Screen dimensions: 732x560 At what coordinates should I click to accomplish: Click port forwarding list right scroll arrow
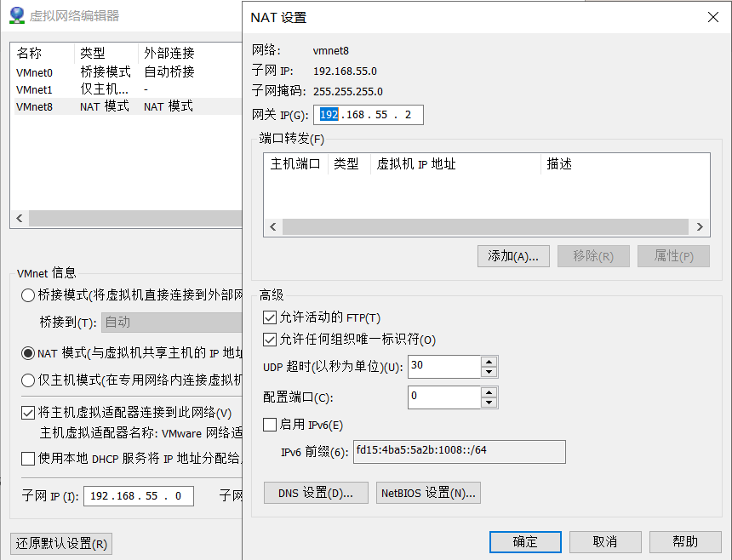coord(700,226)
